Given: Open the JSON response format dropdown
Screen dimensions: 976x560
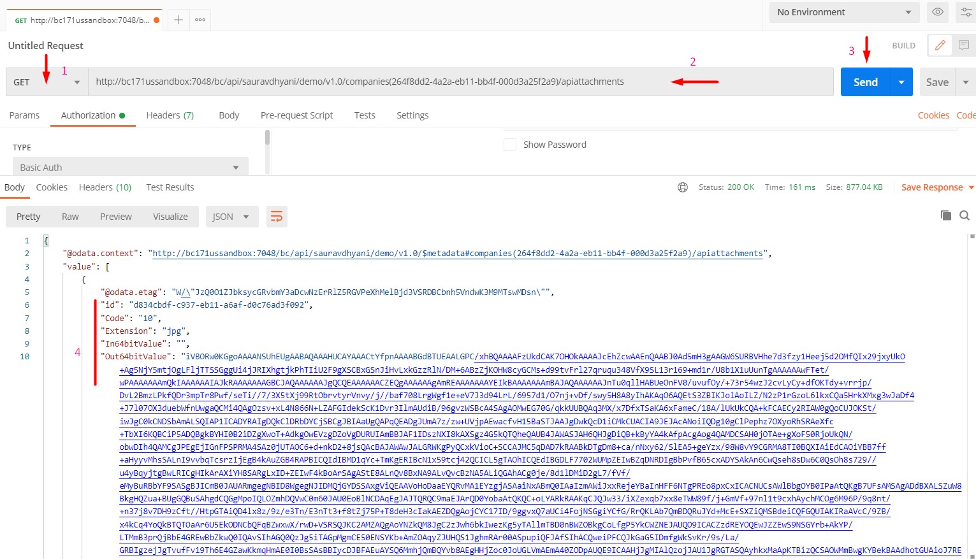Looking at the screenshot, I should [x=231, y=216].
